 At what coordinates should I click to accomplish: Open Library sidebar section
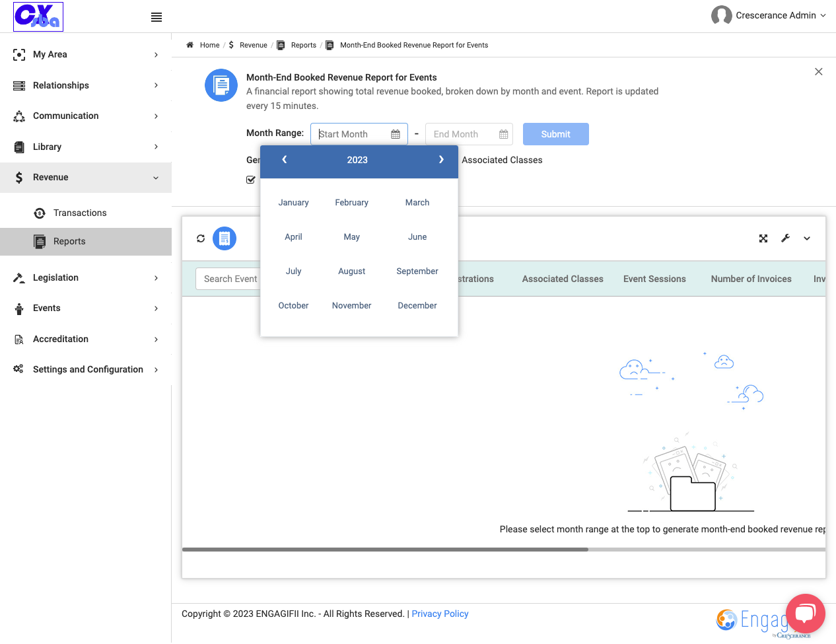click(x=86, y=147)
